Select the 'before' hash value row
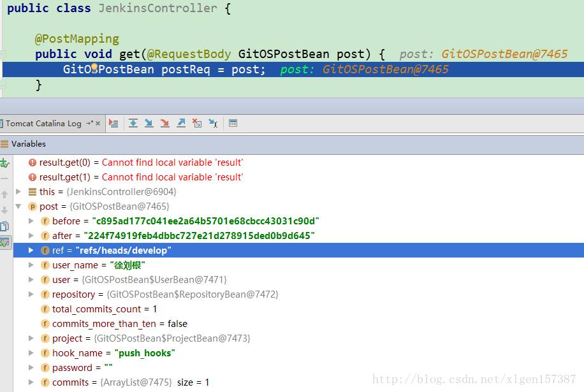584x392 pixels. click(298, 221)
